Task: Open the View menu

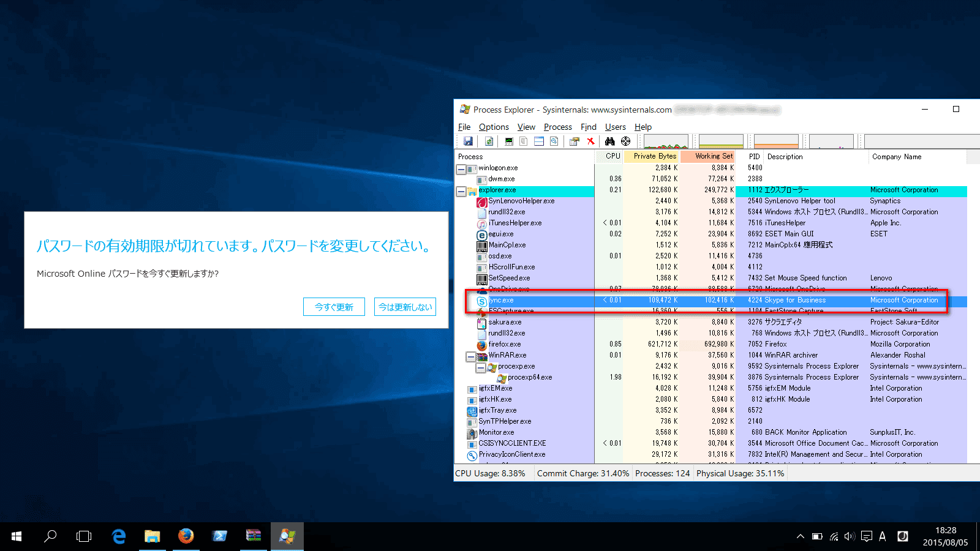Action: coord(526,127)
